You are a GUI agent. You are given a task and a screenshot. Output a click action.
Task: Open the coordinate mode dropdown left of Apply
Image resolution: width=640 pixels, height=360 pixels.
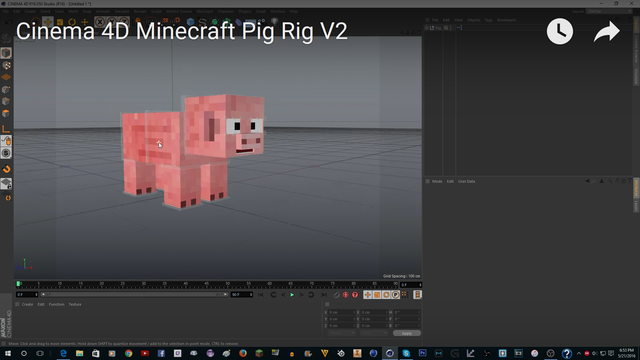(x=341, y=333)
